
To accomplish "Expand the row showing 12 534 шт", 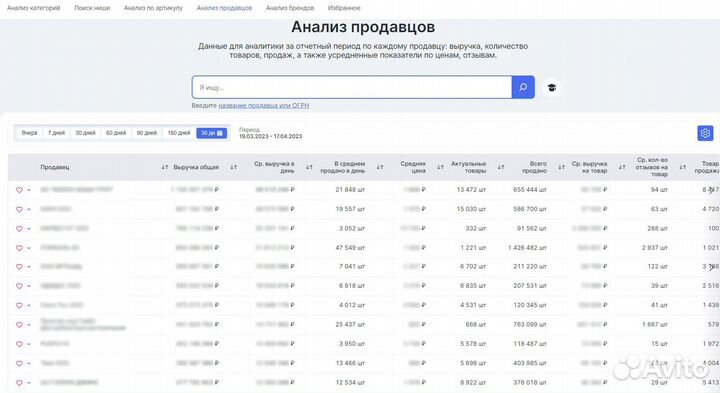I will [29, 382].
